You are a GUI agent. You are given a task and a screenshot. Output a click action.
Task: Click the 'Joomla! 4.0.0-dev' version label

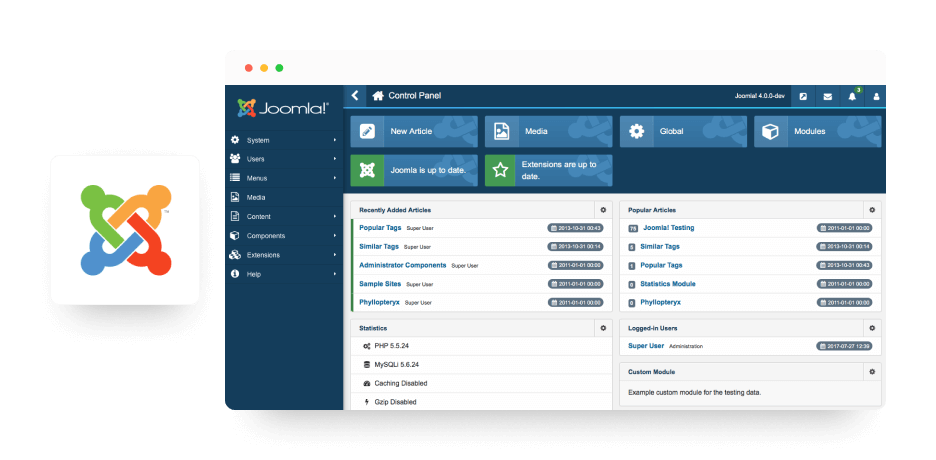[x=759, y=96]
